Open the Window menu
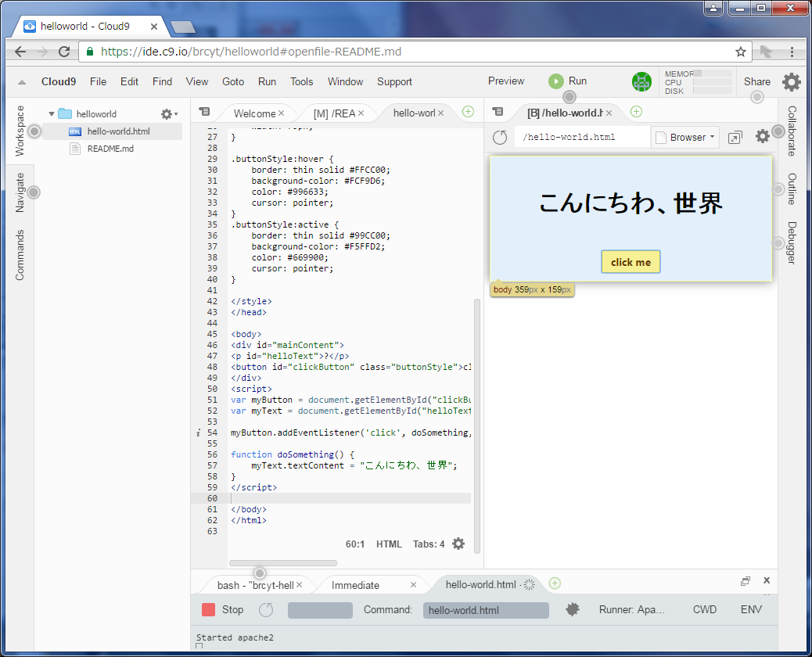The height and width of the screenshot is (657, 812). click(x=345, y=81)
